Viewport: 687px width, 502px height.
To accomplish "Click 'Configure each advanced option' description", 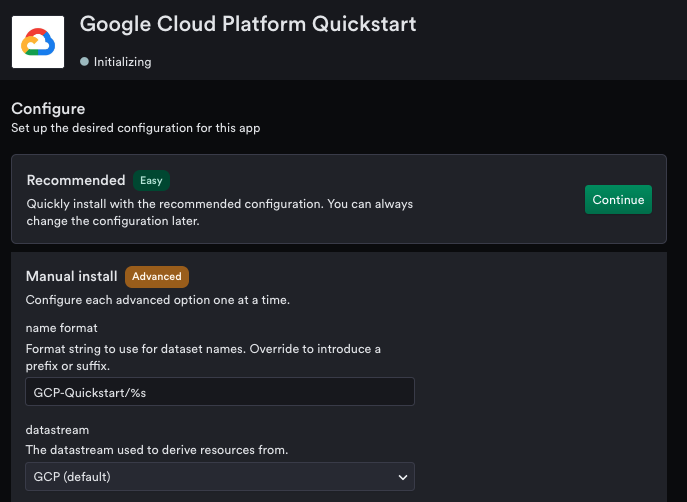I will [x=158, y=300].
